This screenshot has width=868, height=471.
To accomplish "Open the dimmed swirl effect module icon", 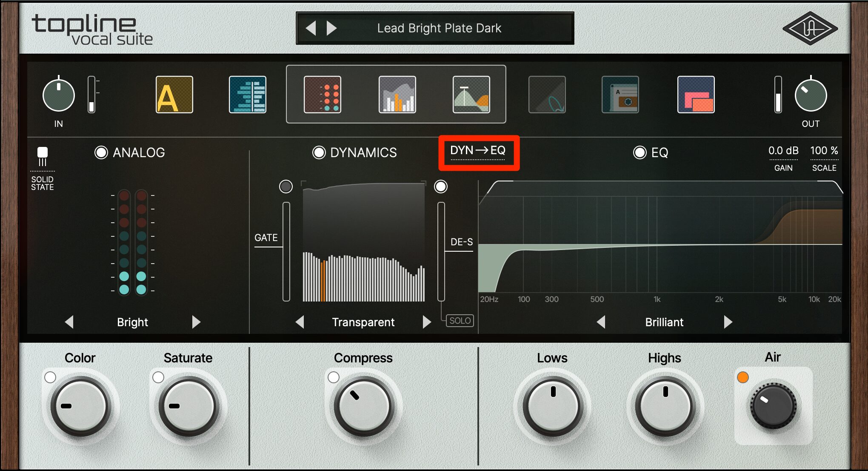I will (x=547, y=95).
